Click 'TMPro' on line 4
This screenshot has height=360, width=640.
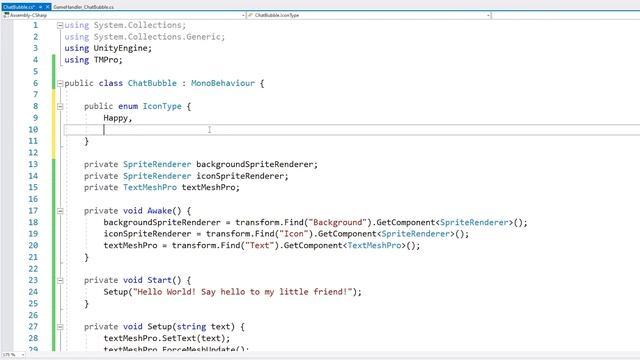click(x=106, y=60)
